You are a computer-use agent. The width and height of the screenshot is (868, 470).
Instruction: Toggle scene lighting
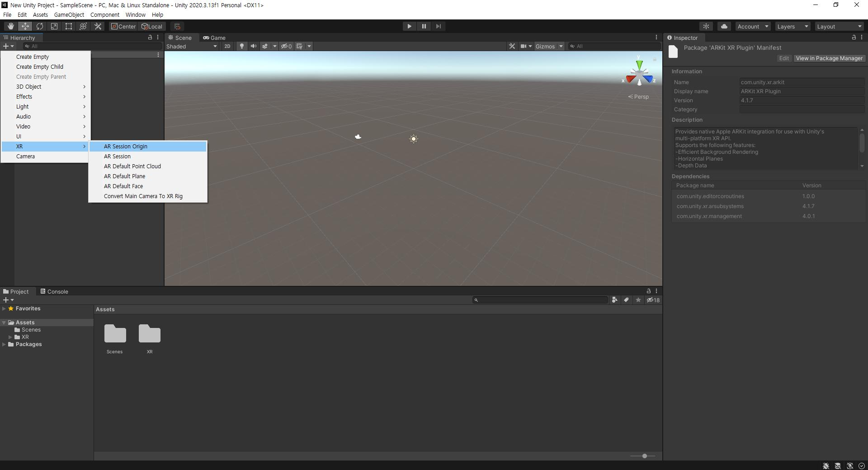coord(242,46)
